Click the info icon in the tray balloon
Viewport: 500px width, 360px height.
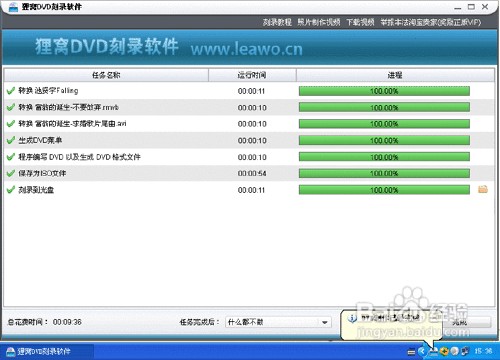tap(352, 318)
